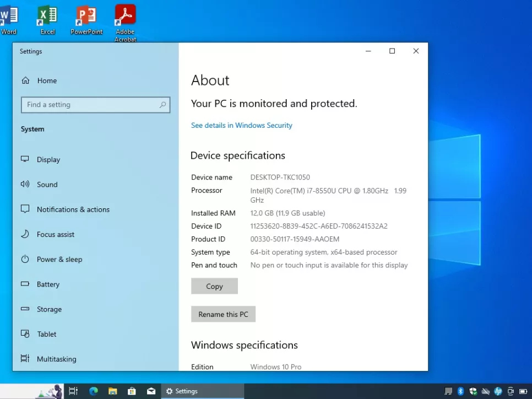Click the Bluetooth tray icon
The width and height of the screenshot is (532, 399).
pos(460,391)
